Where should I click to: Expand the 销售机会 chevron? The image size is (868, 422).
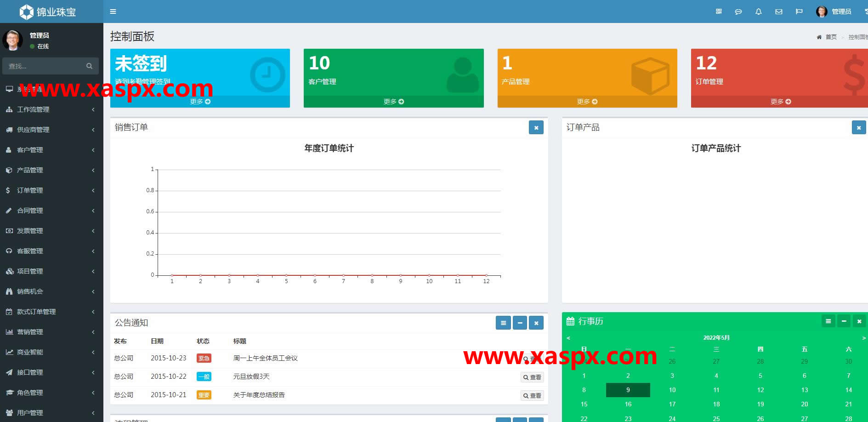(93, 291)
